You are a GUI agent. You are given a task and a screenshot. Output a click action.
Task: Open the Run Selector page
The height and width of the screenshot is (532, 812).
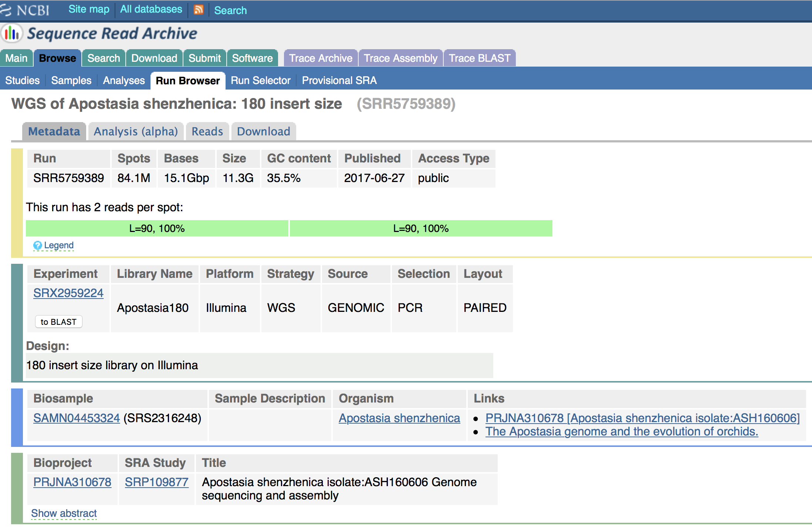[260, 81]
